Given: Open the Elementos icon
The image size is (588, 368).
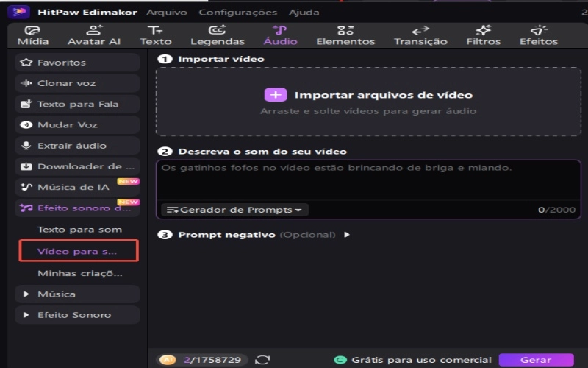Looking at the screenshot, I should point(345,30).
